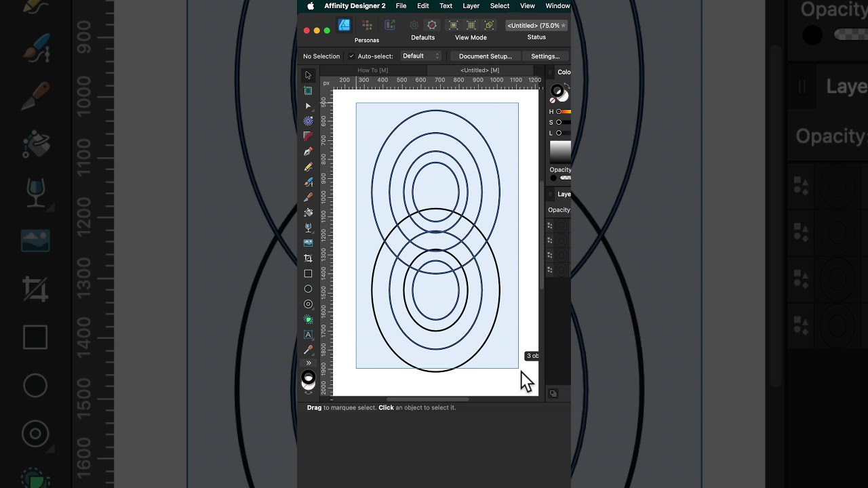Image resolution: width=868 pixels, height=488 pixels.
Task: Choose the third View Mode icon
Action: [489, 25]
